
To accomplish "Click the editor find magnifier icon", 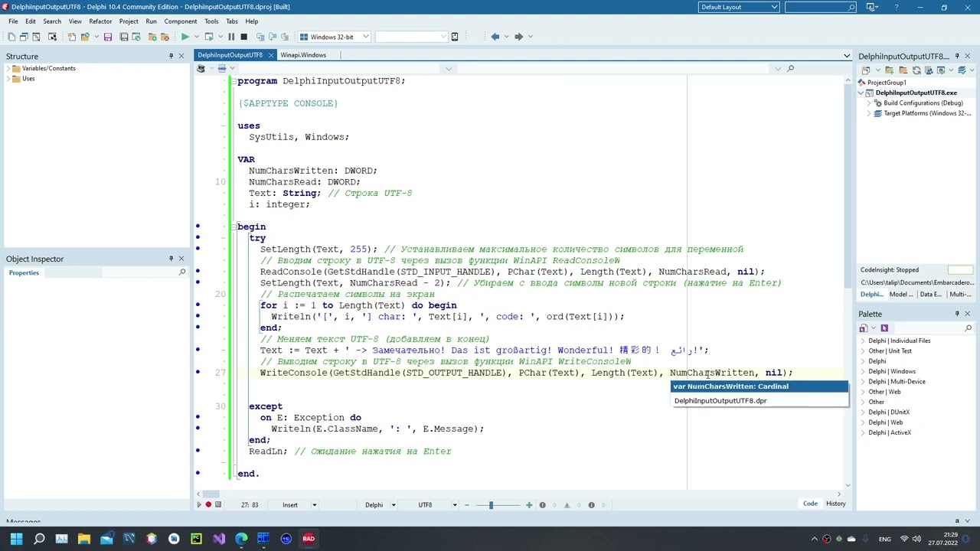I will pos(790,69).
